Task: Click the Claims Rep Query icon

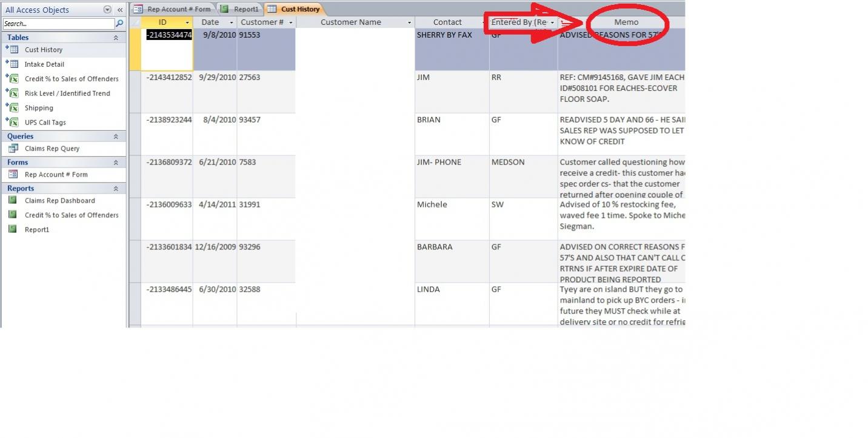Action: [13, 149]
